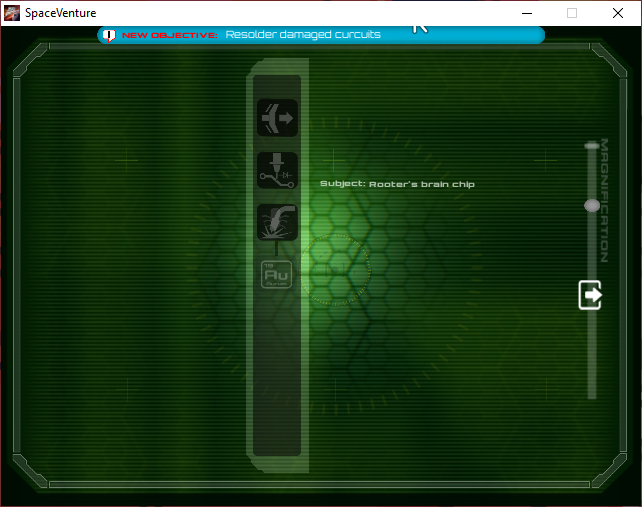Click the 'Resolder damaged curcuits' objective text

(x=303, y=34)
